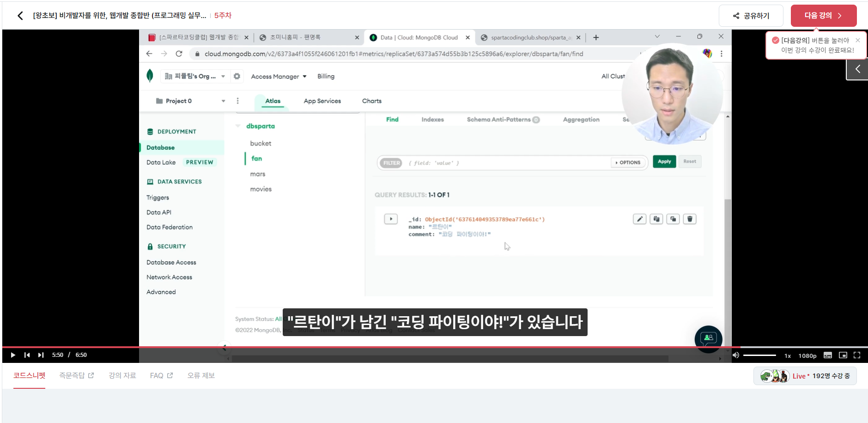
Task: Open the 오류 제보 tab
Action: 201,375
